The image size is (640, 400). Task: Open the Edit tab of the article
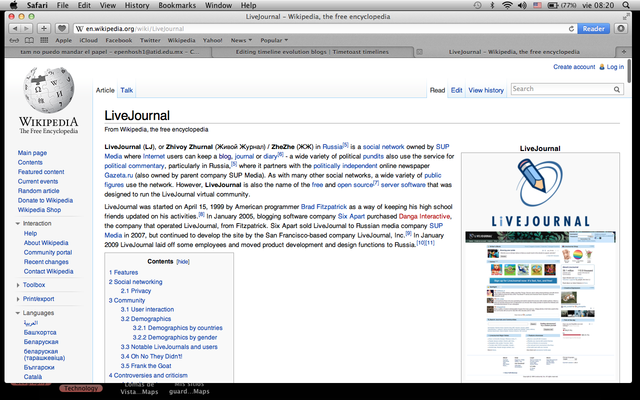[456, 90]
